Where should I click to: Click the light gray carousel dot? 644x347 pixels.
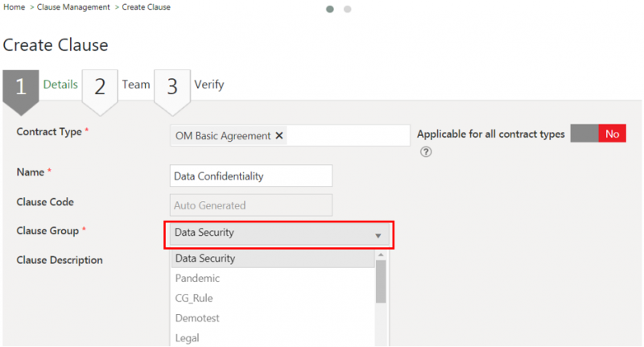347,10
